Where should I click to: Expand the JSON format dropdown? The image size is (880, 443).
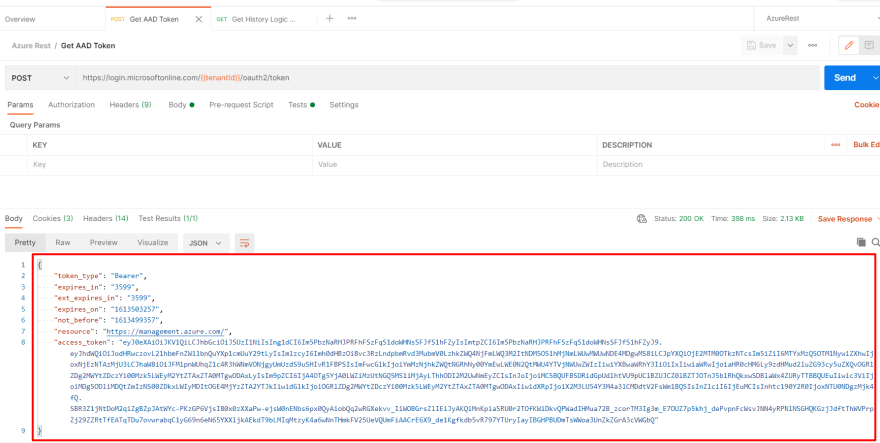pyautogui.click(x=204, y=242)
